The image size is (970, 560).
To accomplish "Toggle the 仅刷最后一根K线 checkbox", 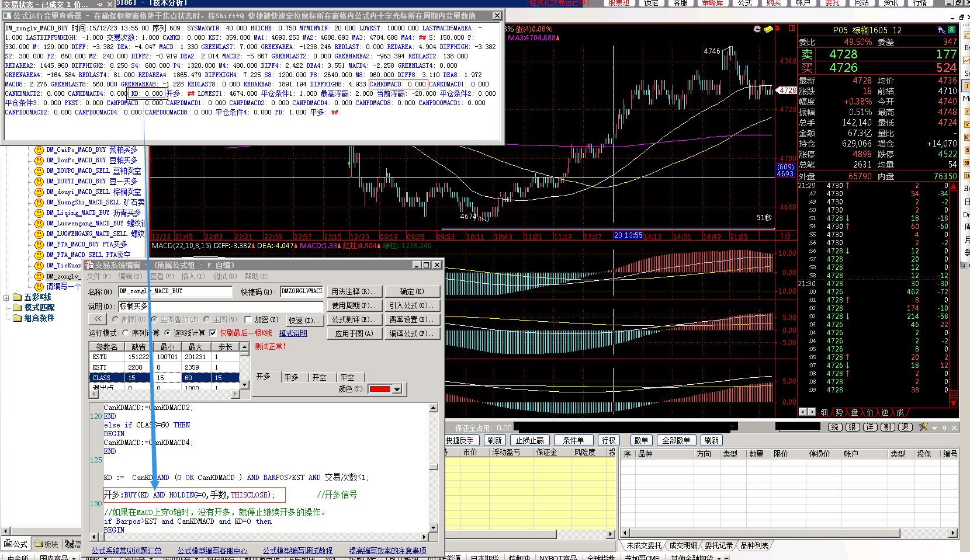I will point(213,333).
